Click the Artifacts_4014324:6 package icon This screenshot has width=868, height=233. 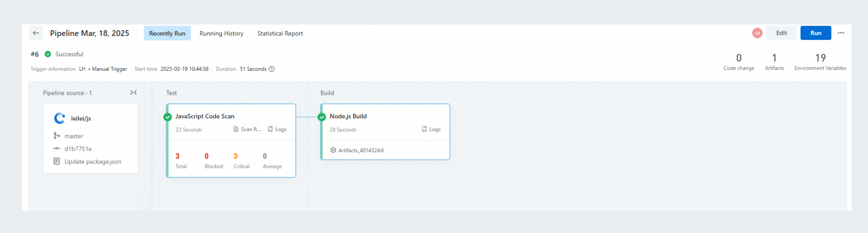[x=333, y=150]
